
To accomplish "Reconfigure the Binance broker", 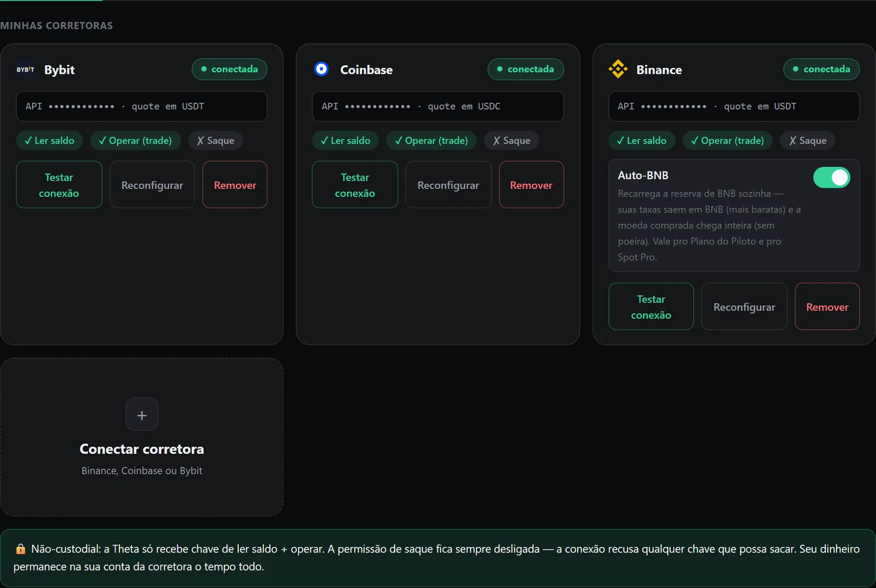I will [744, 307].
